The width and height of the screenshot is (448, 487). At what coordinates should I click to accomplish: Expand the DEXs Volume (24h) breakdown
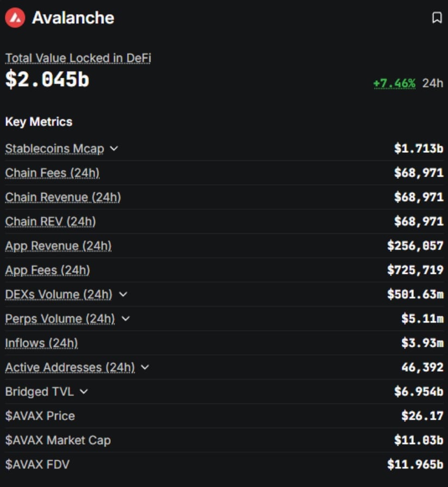(x=123, y=294)
